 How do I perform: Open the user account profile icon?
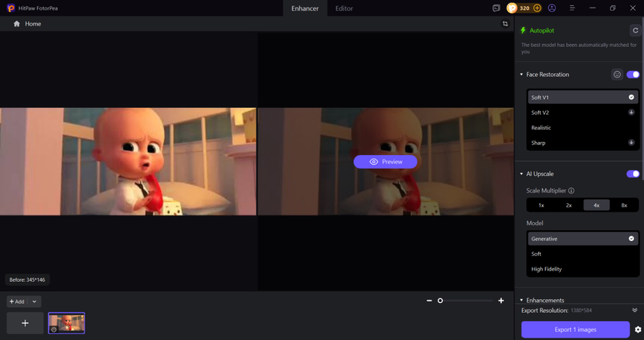(552, 8)
